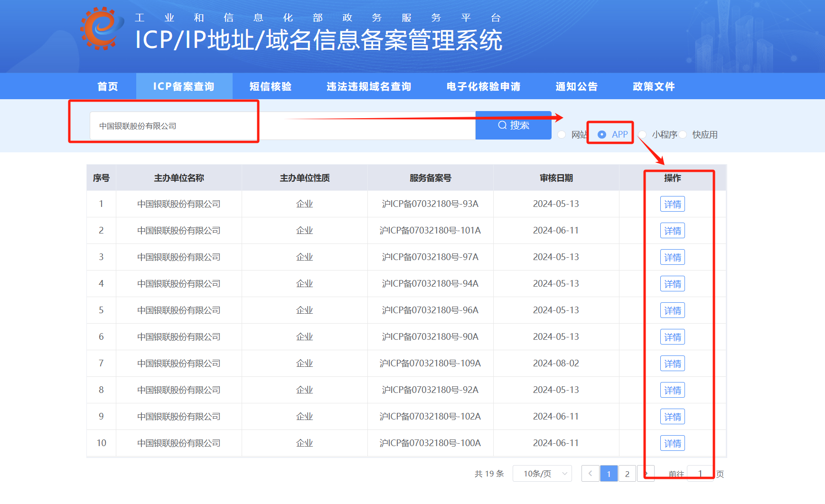The image size is (825, 504).
Task: Open 详情 for 沪ICP备07032180号-109A
Action: tap(673, 364)
